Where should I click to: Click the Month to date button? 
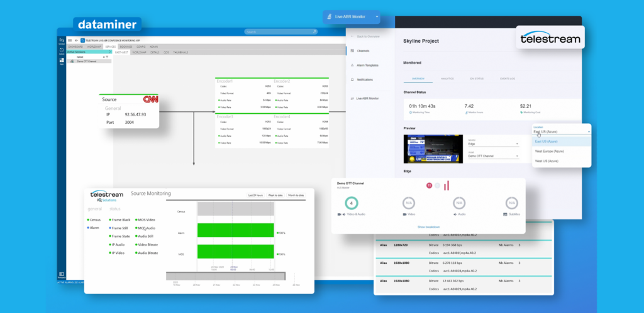296,195
